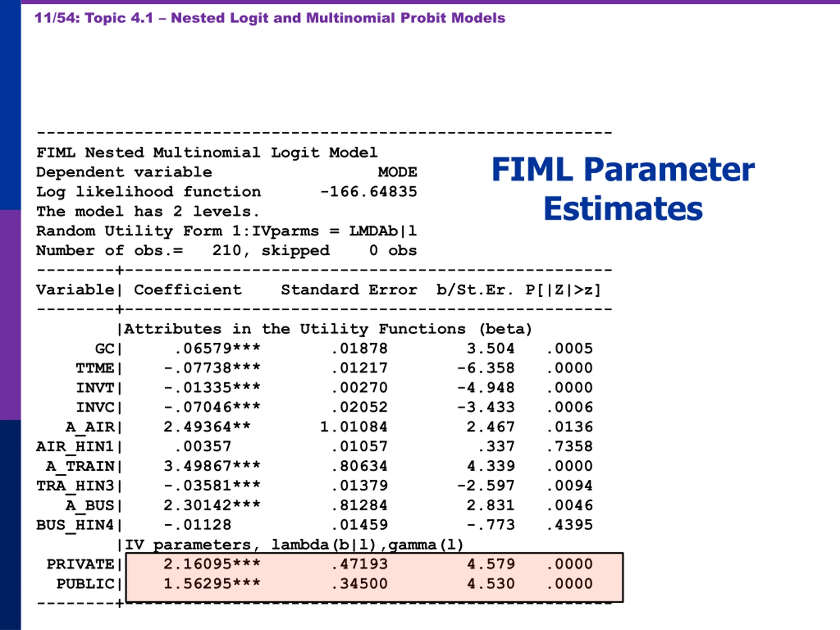Viewport: 840px width, 630px height.
Task: Click the FIML Nested Multinomial Logit Model line
Action: [x=207, y=153]
